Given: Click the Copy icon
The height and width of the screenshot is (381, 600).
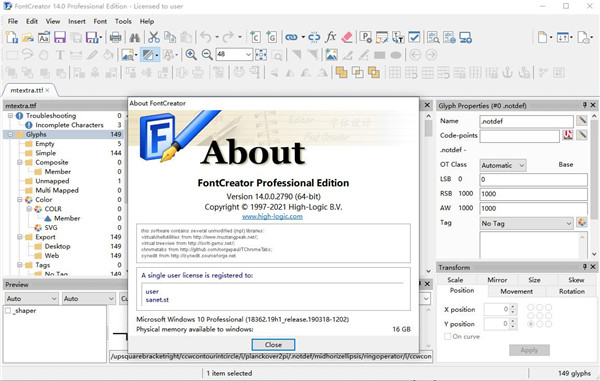Looking at the screenshot, I should tap(170, 37).
